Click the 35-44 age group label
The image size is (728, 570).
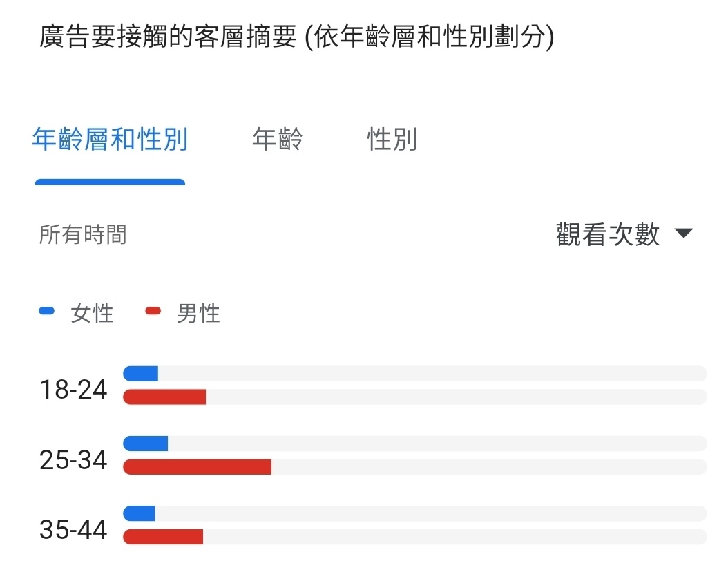coord(73,530)
